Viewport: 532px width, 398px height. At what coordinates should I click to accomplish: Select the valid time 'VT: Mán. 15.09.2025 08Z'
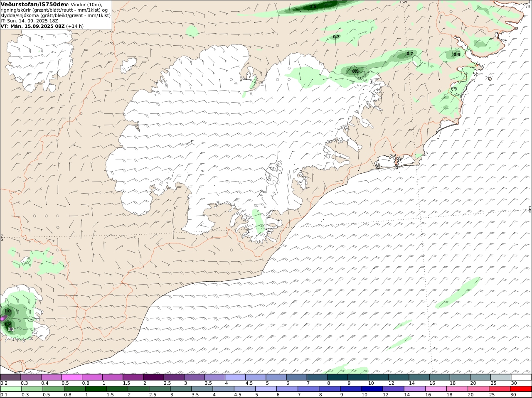point(32,26)
